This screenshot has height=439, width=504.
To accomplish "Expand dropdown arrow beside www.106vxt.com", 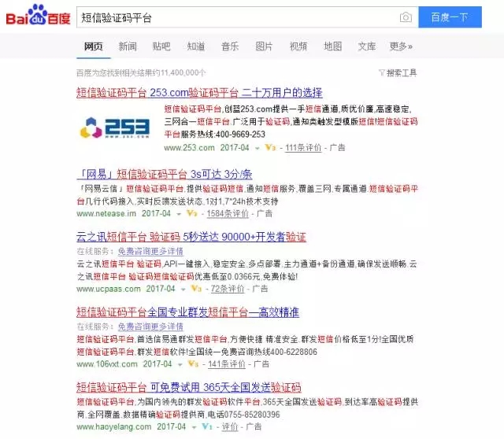I will click(180, 364).
